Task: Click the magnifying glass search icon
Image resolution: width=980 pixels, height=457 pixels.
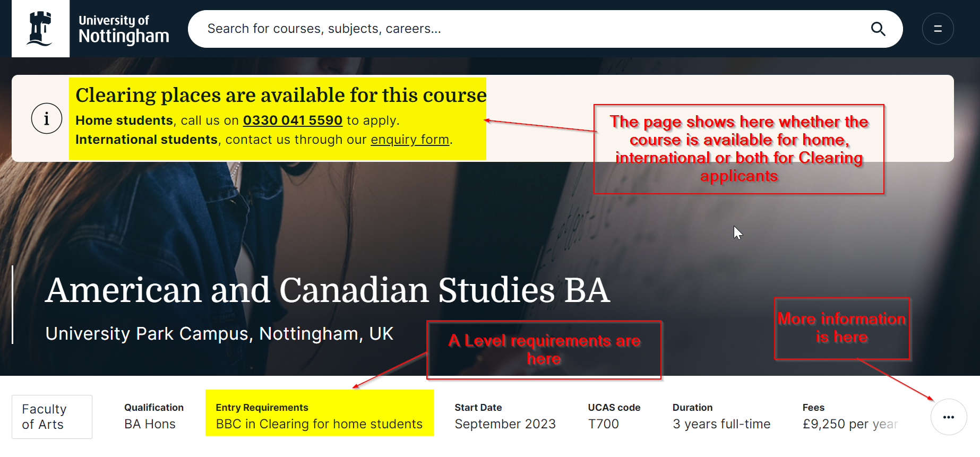Action: [878, 29]
